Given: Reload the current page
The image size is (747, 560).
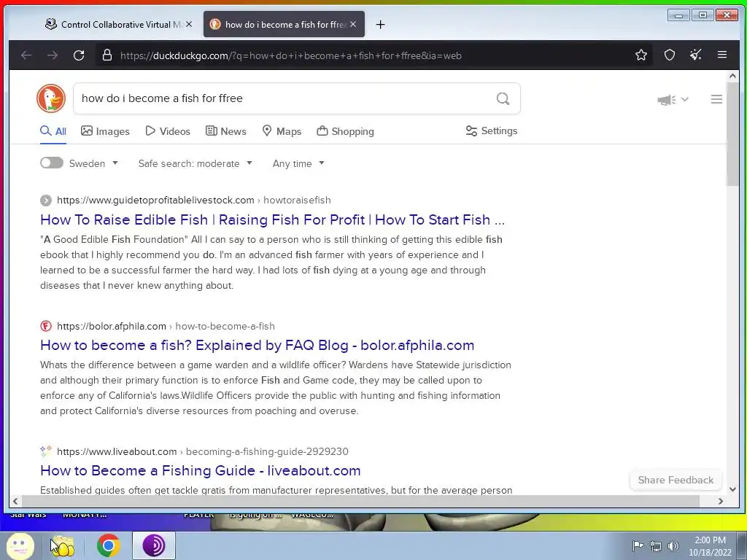Looking at the screenshot, I should [79, 55].
